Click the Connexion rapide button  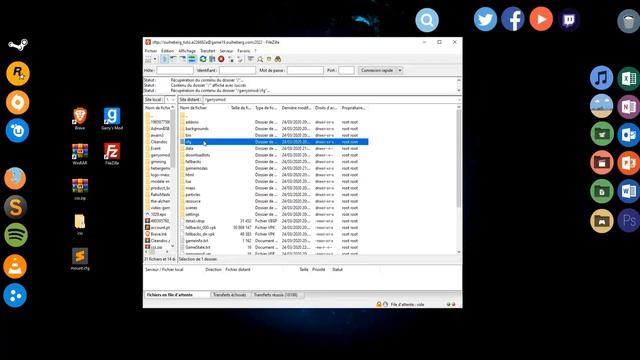coord(377,70)
